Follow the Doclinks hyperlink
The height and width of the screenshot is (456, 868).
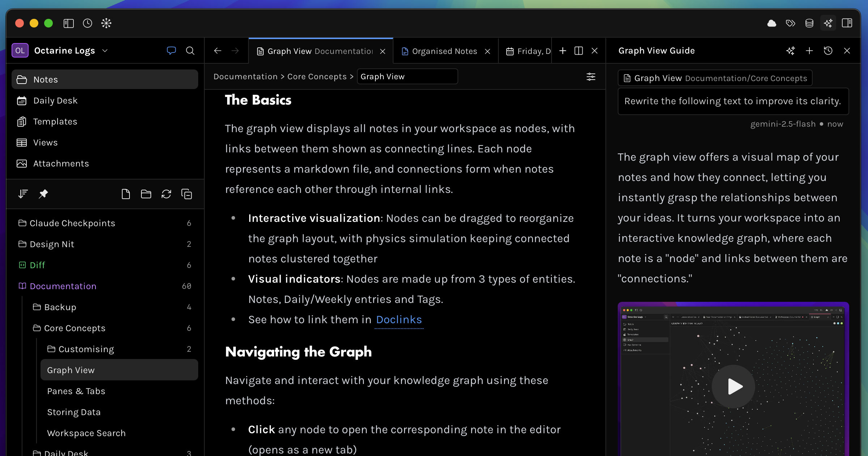(399, 320)
